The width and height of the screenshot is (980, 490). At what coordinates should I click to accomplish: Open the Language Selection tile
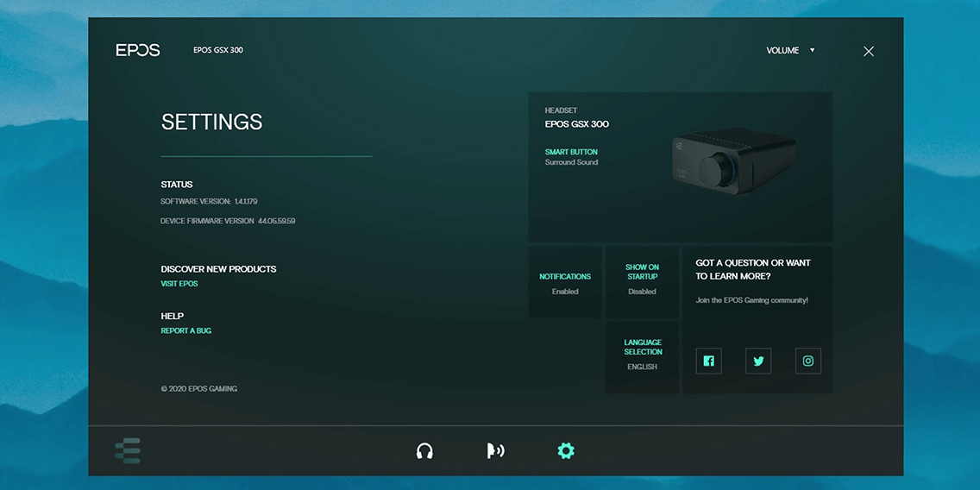point(642,357)
